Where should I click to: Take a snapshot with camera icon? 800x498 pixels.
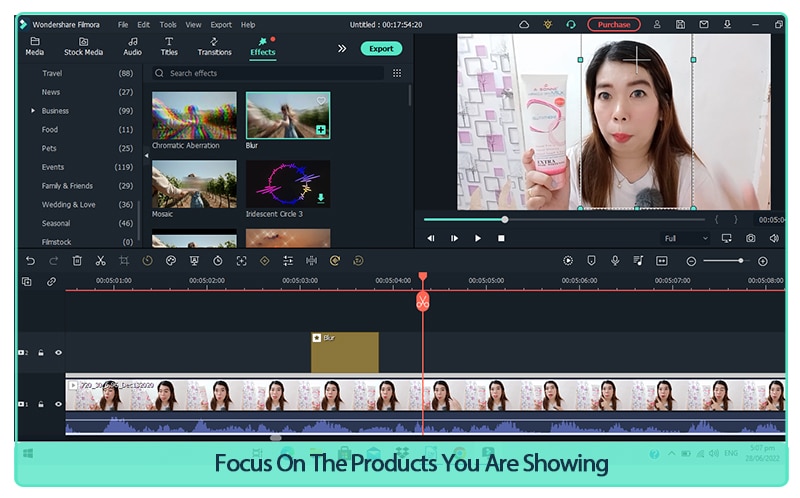point(751,238)
